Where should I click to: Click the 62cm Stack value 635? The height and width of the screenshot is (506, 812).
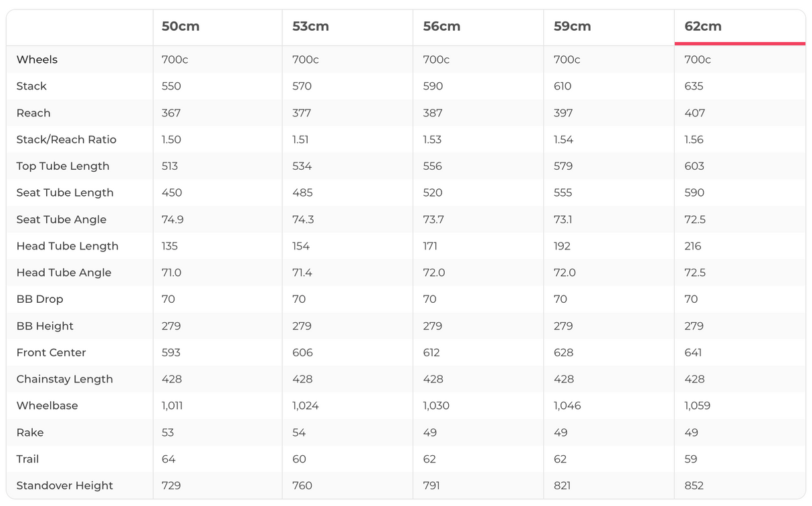coord(695,86)
